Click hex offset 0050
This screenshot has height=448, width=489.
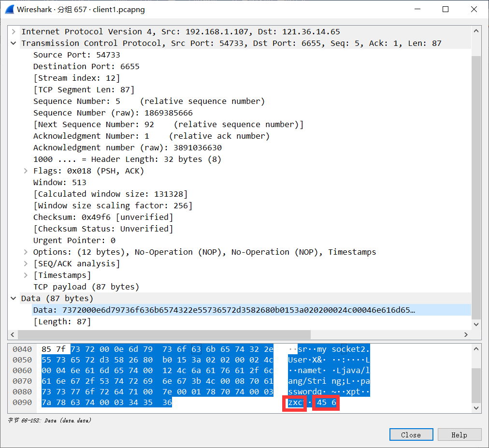pos(22,360)
